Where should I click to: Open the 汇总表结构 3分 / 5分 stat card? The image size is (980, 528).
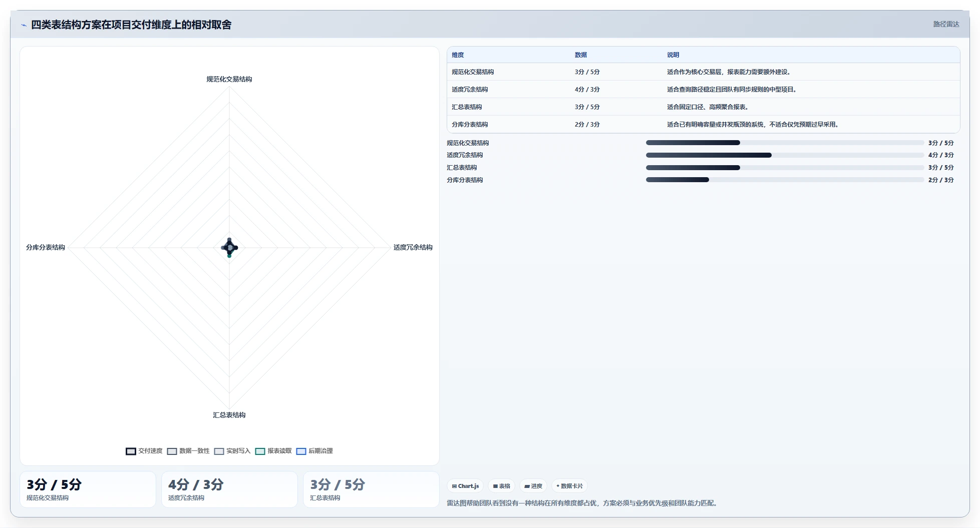pyautogui.click(x=371, y=489)
